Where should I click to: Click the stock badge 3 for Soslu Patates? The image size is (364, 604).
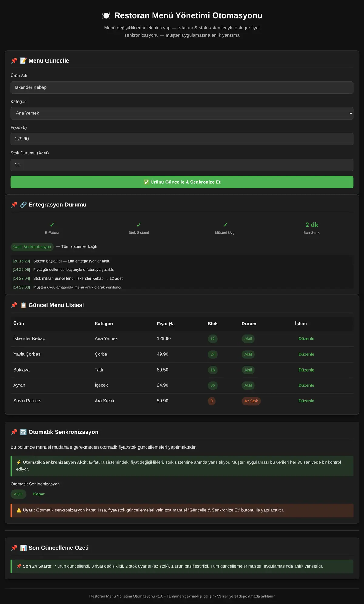212,401
